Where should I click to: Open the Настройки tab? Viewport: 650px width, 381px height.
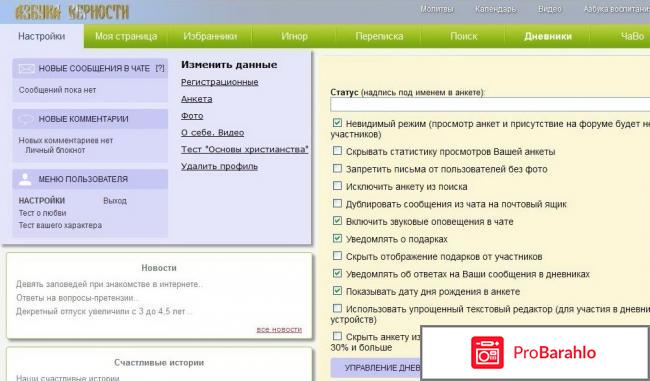click(41, 36)
